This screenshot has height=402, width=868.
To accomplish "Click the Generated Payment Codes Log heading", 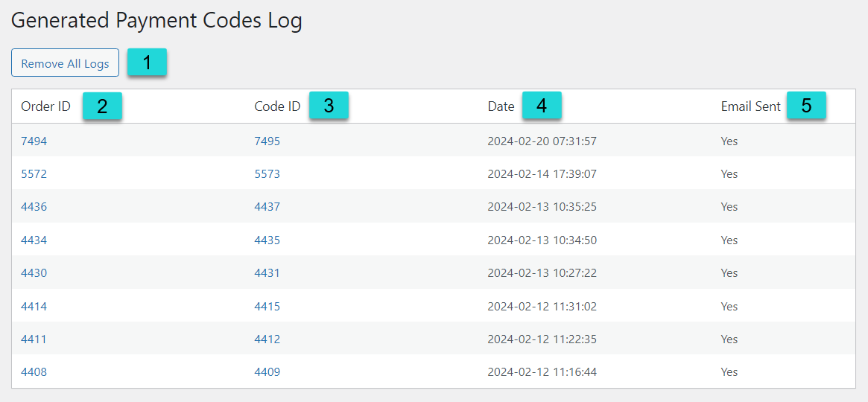I will coord(156,21).
